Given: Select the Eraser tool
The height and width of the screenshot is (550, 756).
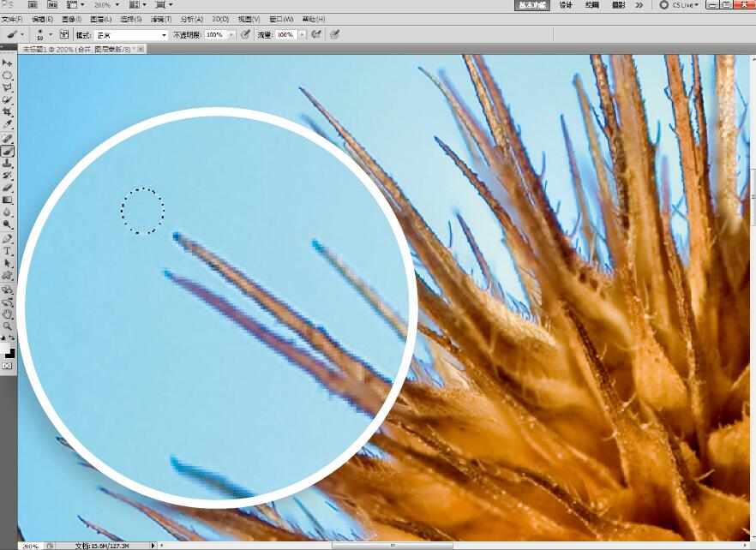Looking at the screenshot, I should 7,188.
